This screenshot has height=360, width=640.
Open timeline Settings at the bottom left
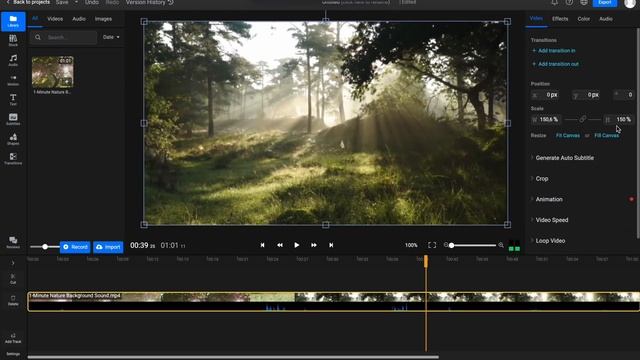13,354
